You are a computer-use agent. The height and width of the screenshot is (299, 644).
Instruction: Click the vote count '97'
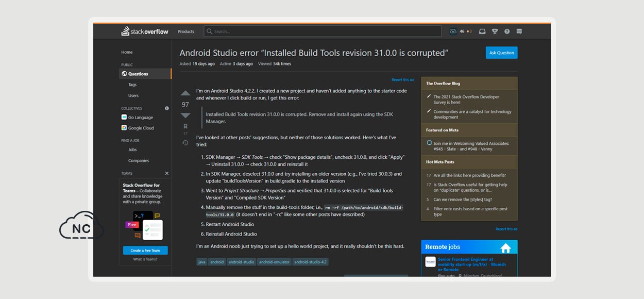tap(185, 105)
